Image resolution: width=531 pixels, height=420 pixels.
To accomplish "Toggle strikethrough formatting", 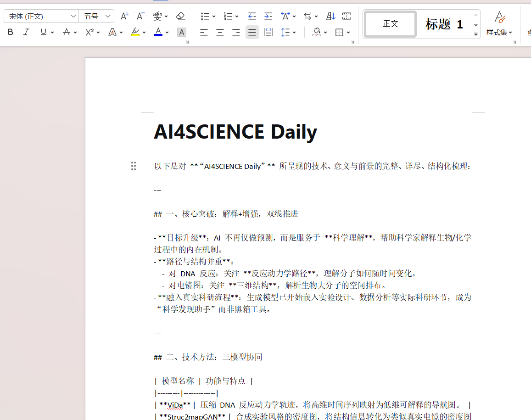I will (67, 32).
